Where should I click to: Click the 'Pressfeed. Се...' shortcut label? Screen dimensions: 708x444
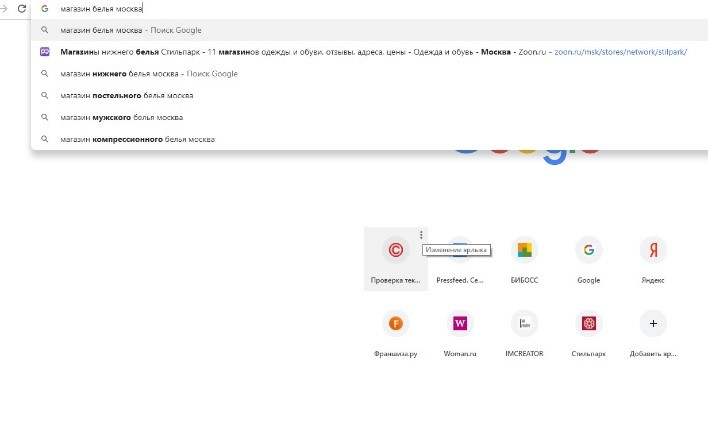(x=460, y=280)
